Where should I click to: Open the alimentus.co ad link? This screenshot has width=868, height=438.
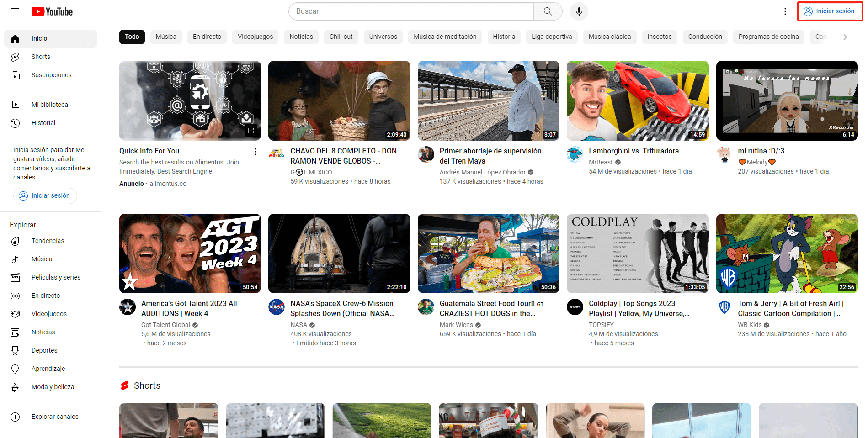[x=168, y=184]
